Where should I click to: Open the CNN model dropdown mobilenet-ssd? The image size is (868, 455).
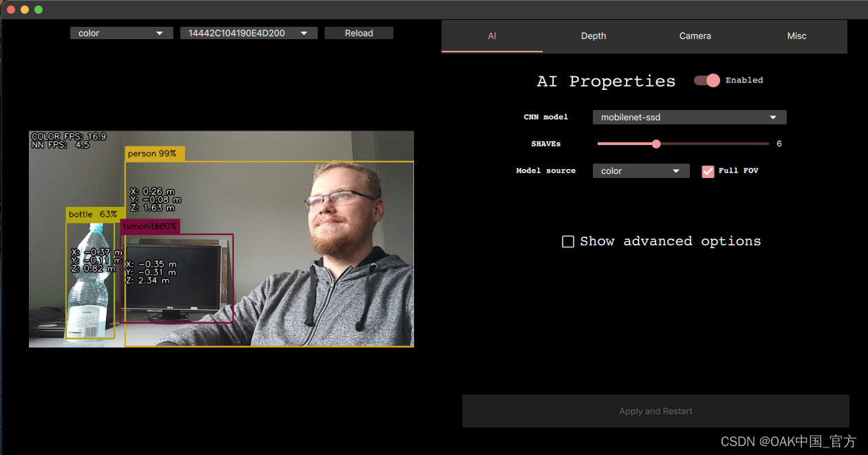[x=689, y=118]
